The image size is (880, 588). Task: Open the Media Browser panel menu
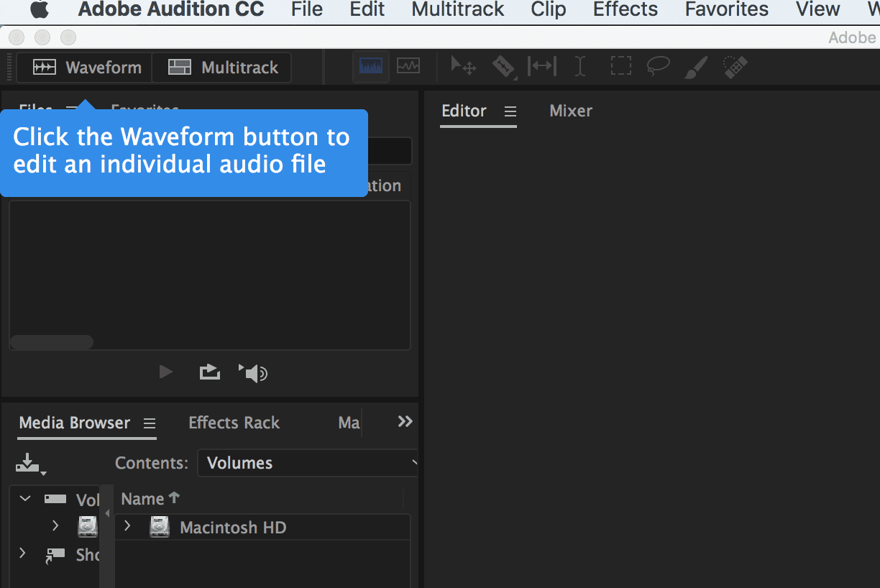coord(149,423)
